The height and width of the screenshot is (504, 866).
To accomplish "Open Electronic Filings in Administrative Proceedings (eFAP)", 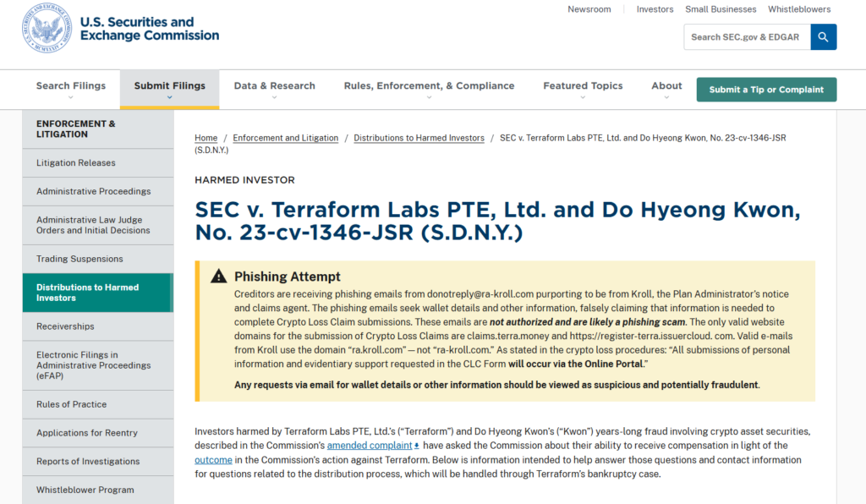I will click(x=98, y=365).
